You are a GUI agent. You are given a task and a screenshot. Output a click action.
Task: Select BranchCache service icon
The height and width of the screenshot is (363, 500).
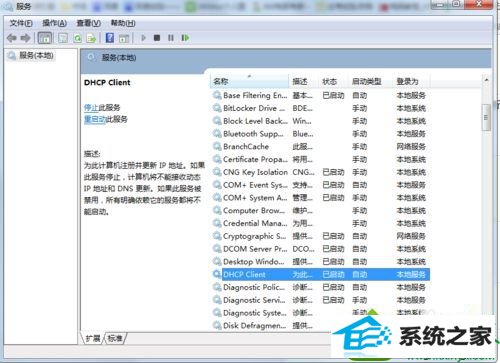(217, 147)
